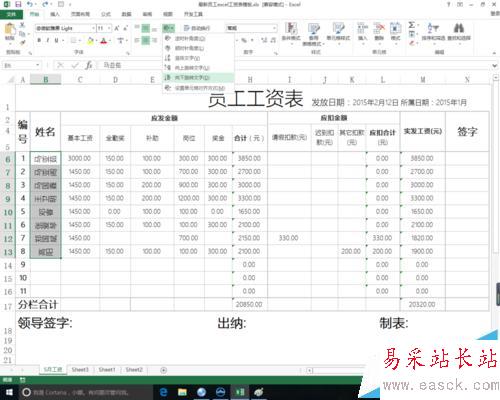Toggle Bold formatting
500x400 pixels.
(39, 41)
